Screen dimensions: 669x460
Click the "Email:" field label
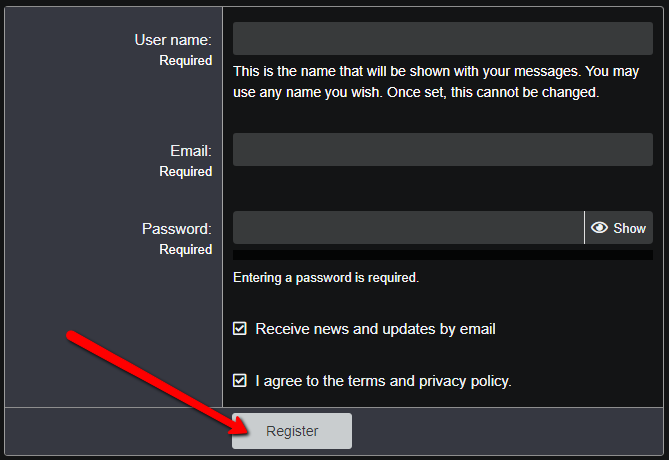click(x=191, y=151)
